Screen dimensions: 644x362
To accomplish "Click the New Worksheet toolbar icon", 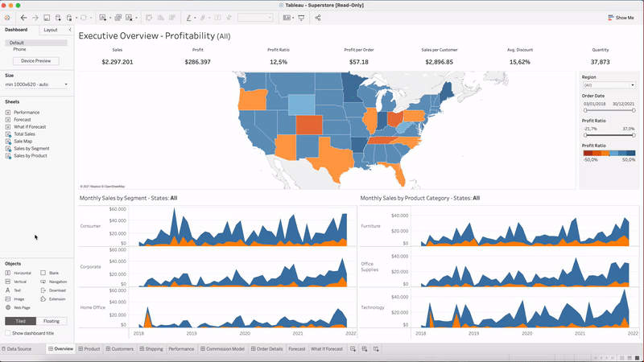I will tap(103, 18).
